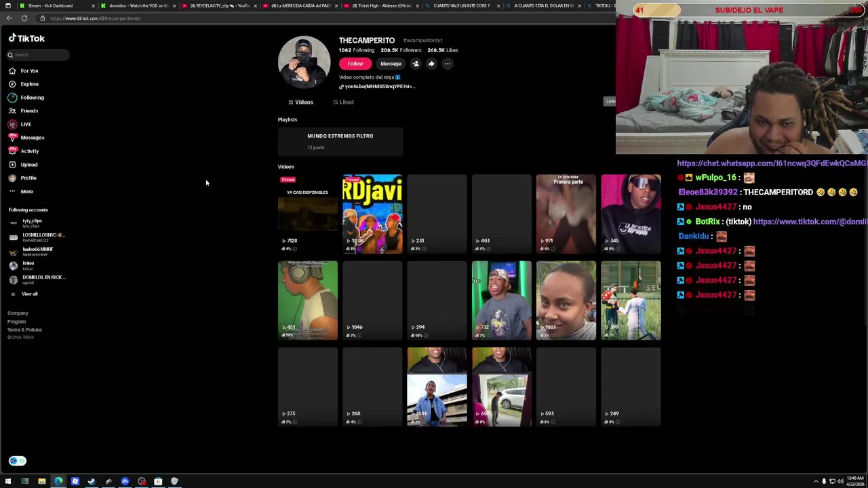
Task: Open the video with 1003 views
Action: (566, 300)
